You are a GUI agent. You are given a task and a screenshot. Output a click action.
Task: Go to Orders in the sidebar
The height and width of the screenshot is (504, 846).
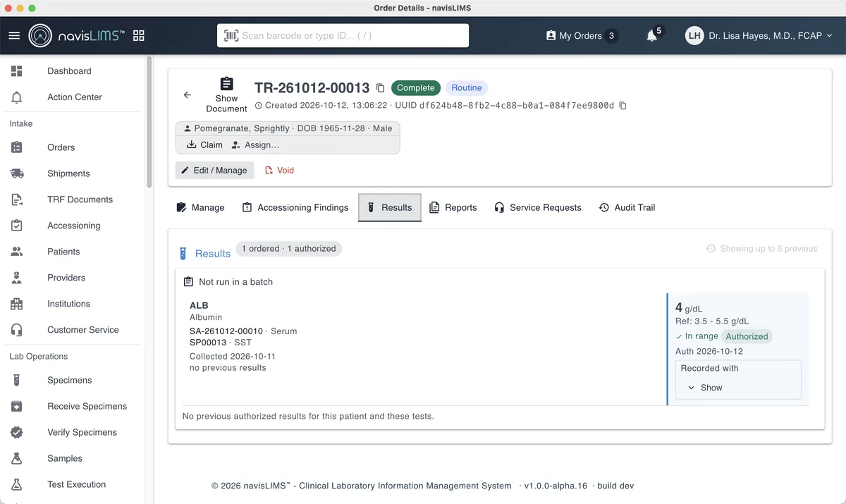click(x=61, y=147)
